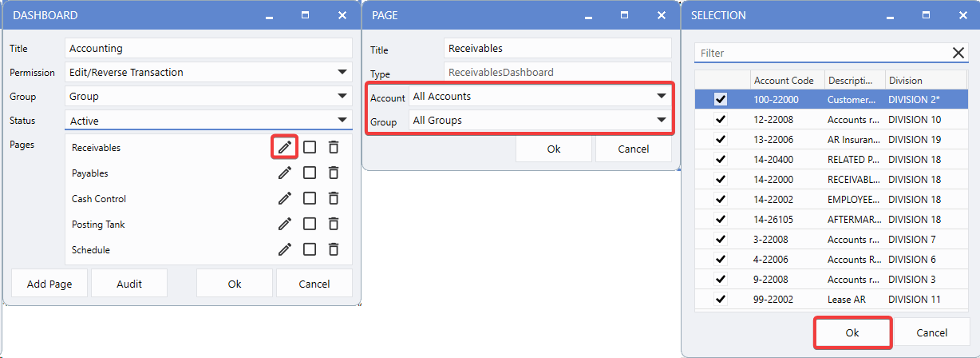
Task: Open the Status dropdown set to Active
Action: click(x=342, y=120)
